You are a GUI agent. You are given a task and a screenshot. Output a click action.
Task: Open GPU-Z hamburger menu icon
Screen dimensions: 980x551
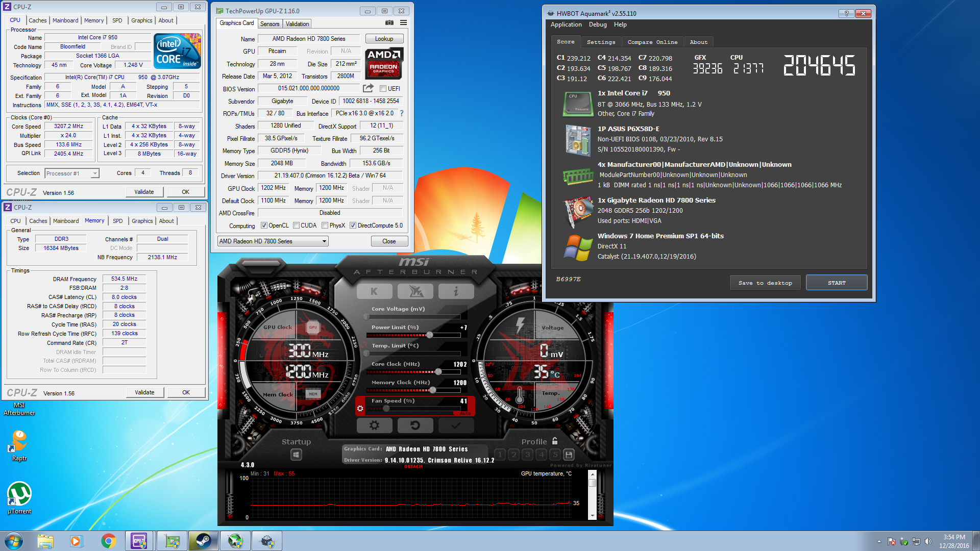pyautogui.click(x=403, y=22)
